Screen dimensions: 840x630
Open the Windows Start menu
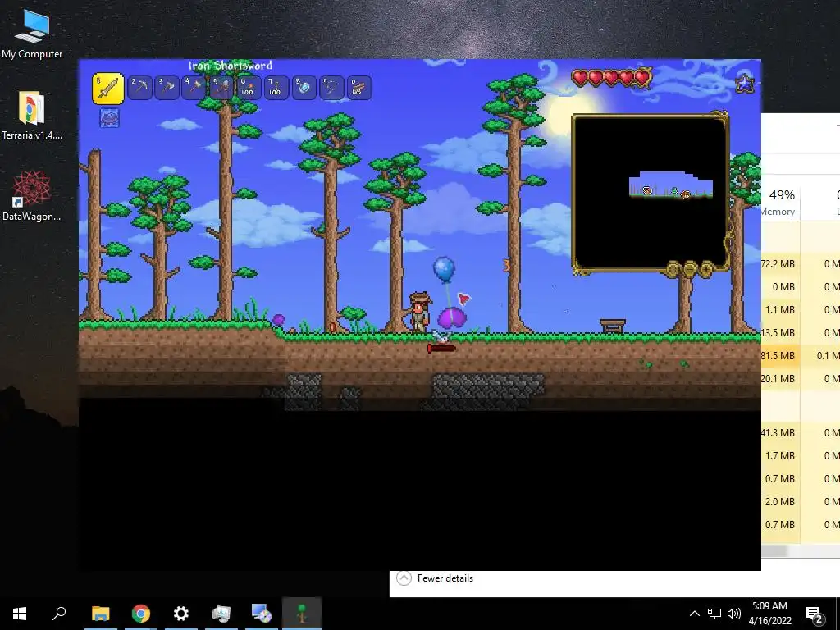pos(20,614)
